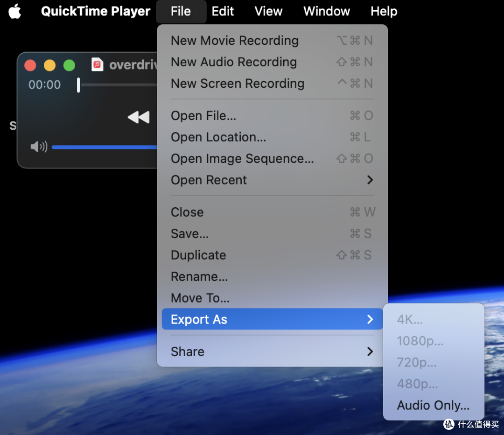The image size is (504, 435).
Task: Select Save... in the File menu
Action: [x=272, y=234]
